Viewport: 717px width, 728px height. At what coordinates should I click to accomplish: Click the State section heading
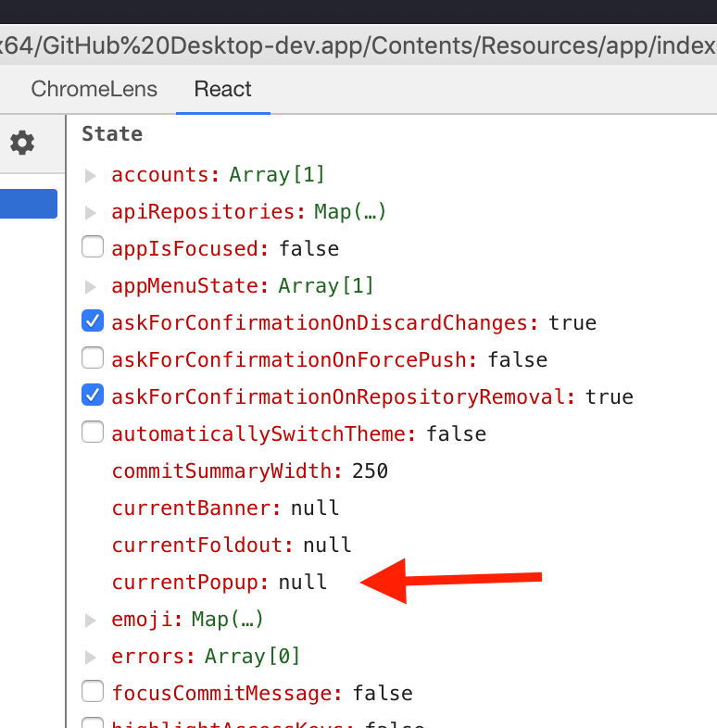coord(112,133)
